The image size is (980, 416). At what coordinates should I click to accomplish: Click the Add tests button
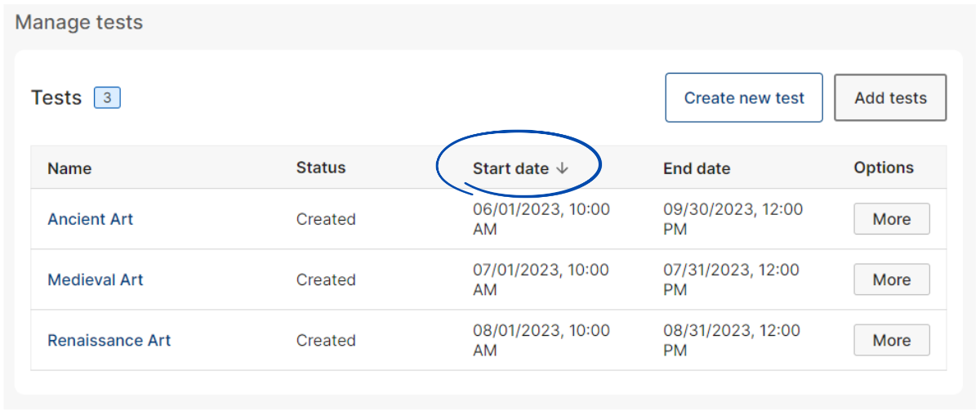click(x=890, y=98)
